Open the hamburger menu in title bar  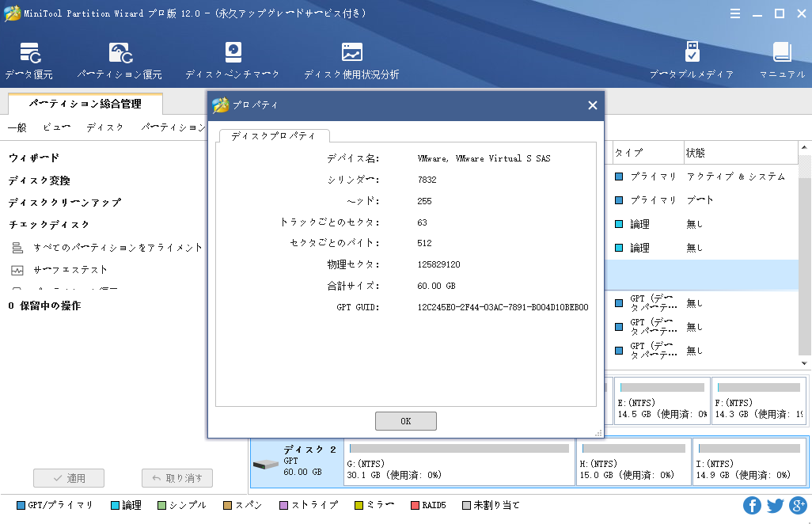(x=735, y=13)
